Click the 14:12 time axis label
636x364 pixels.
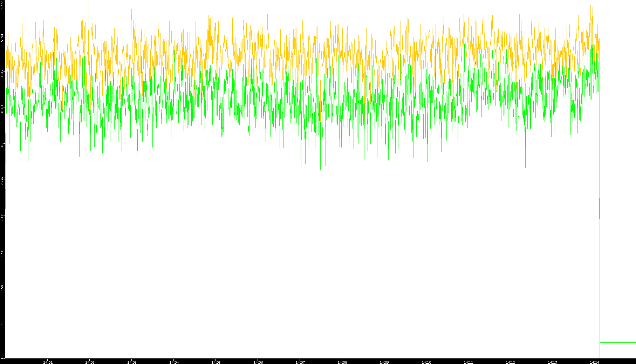[510, 362]
